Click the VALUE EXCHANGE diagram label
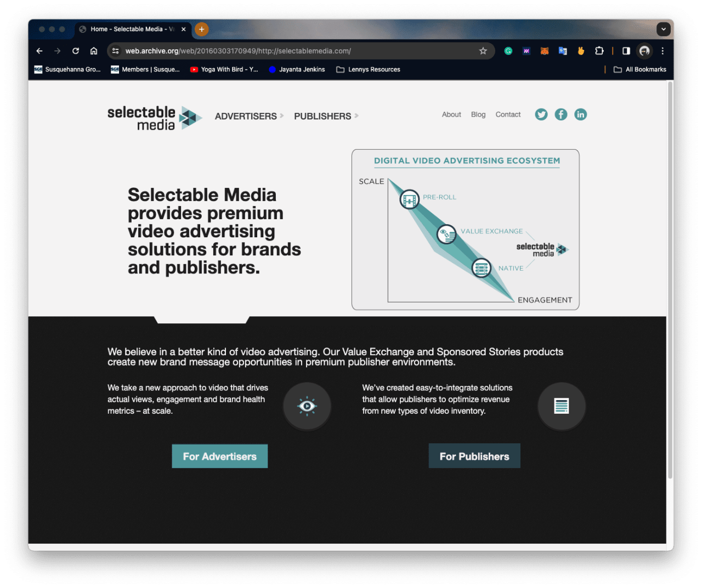 tap(491, 231)
